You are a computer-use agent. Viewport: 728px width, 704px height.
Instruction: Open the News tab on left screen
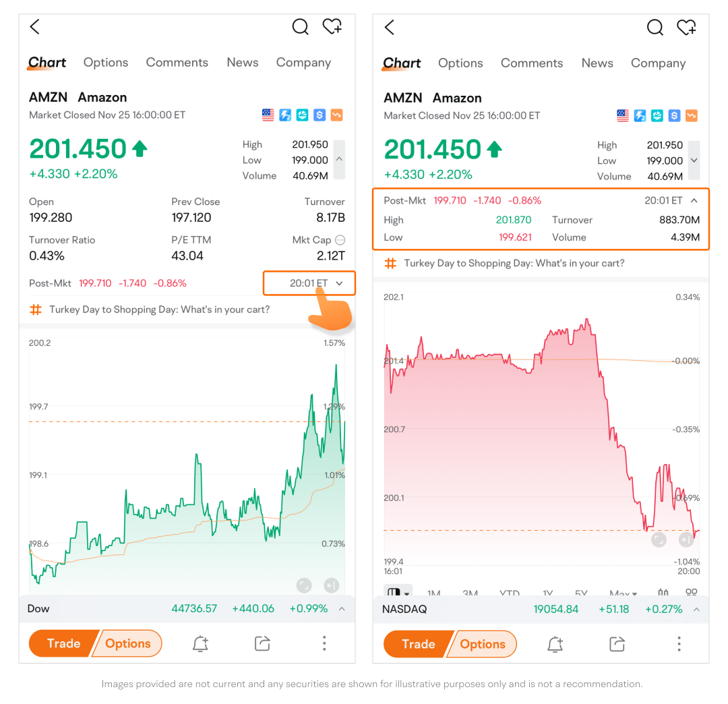(x=243, y=63)
